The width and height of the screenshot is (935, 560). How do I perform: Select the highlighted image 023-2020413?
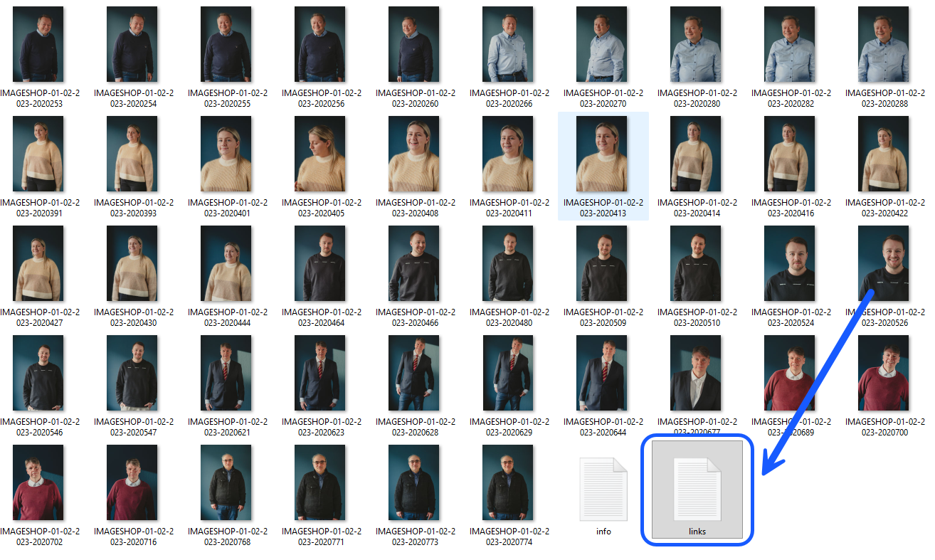(603, 154)
